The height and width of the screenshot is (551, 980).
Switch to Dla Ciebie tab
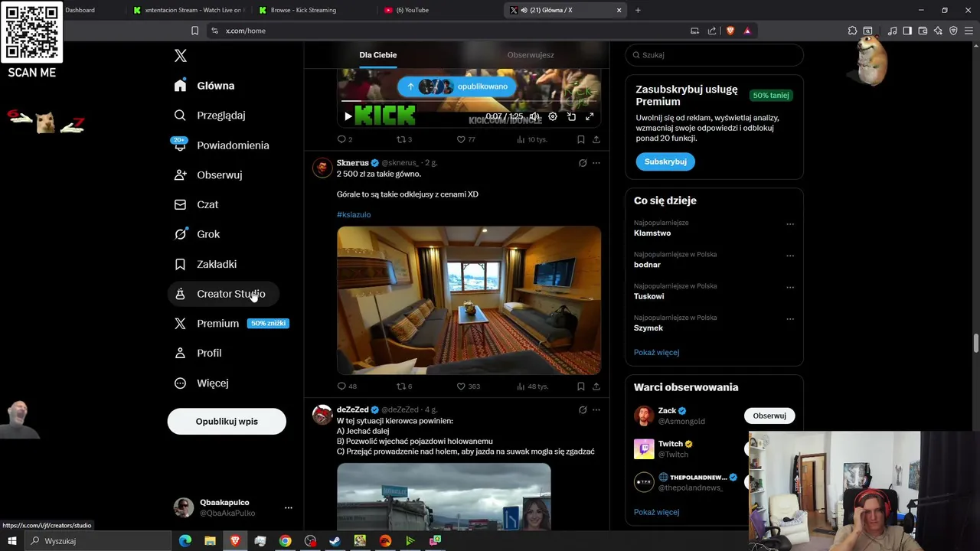click(x=378, y=55)
